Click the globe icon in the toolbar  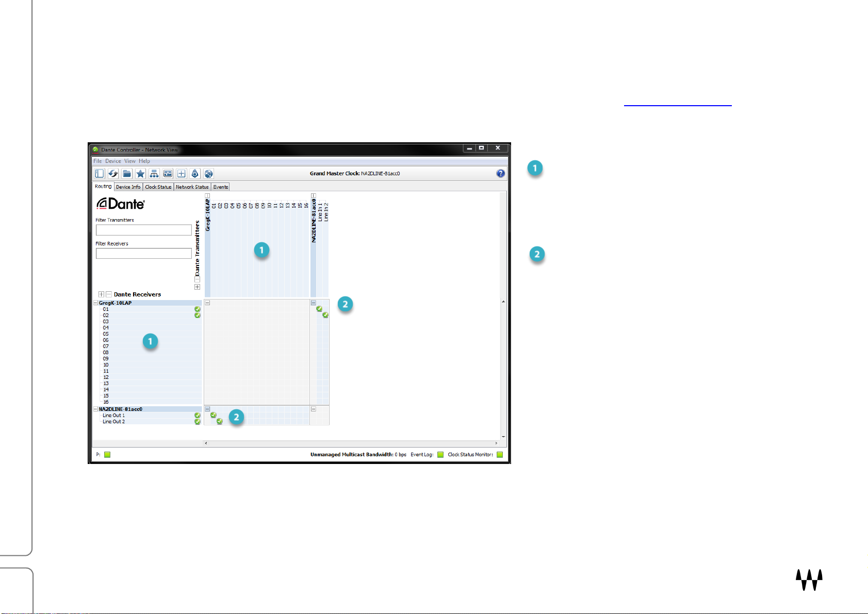coord(208,174)
